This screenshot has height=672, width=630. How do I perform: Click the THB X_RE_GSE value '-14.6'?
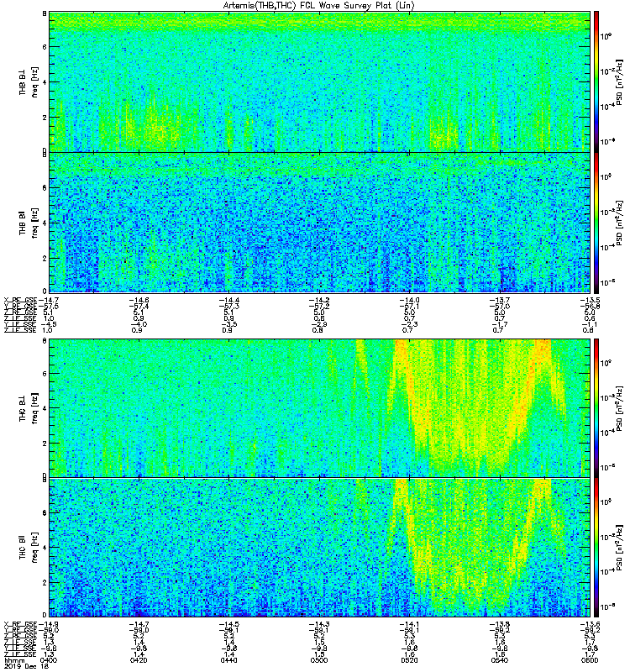coord(139,301)
